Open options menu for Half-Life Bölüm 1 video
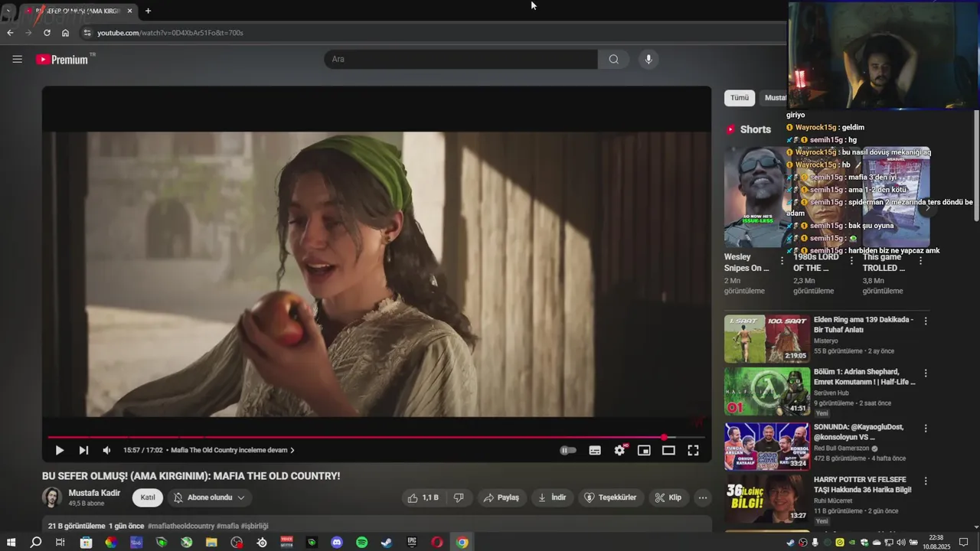Image resolution: width=980 pixels, height=551 pixels. pyautogui.click(x=926, y=373)
